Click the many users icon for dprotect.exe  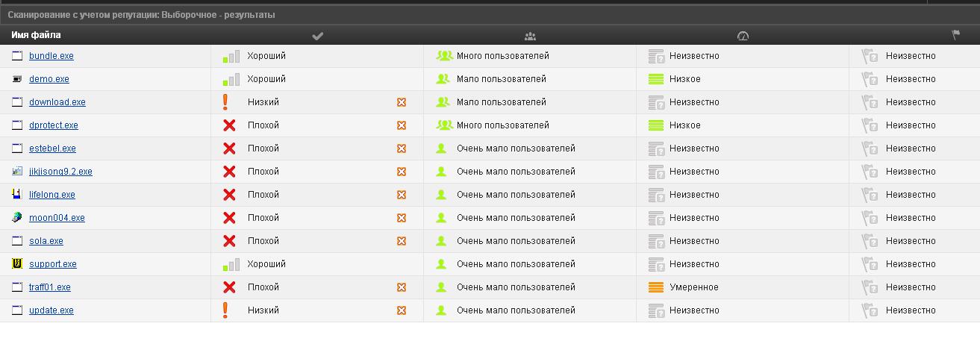pyautogui.click(x=444, y=125)
